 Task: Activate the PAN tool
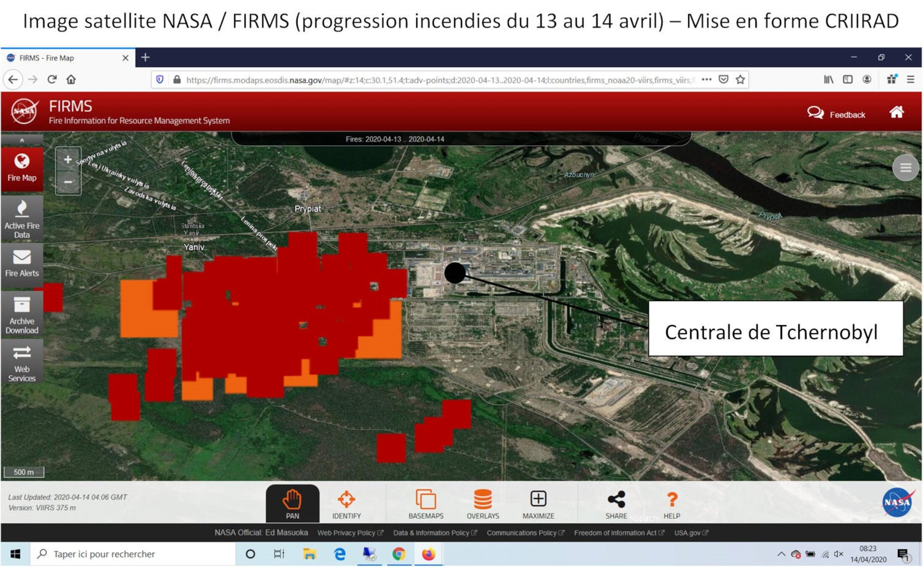[292, 504]
